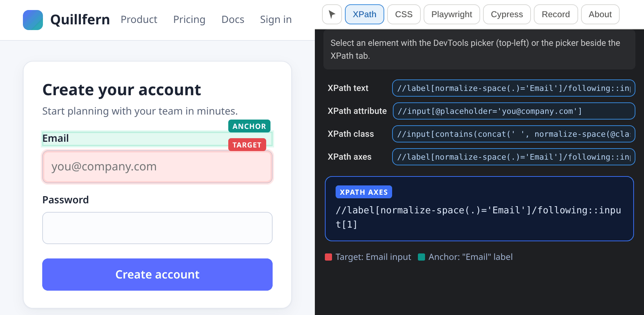Image resolution: width=644 pixels, height=315 pixels.
Task: Click the XPATH AXES badge label
Action: pyautogui.click(x=364, y=192)
